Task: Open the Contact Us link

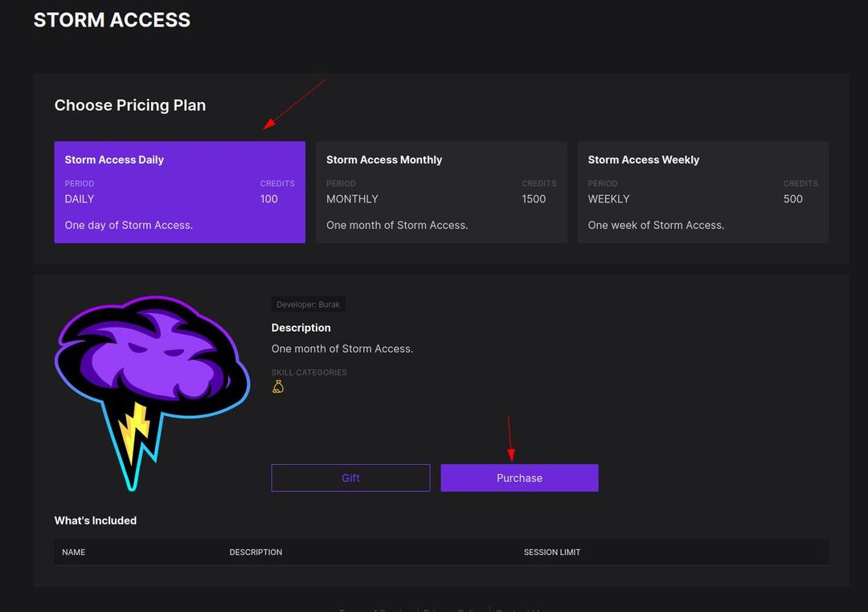Action: [519, 610]
